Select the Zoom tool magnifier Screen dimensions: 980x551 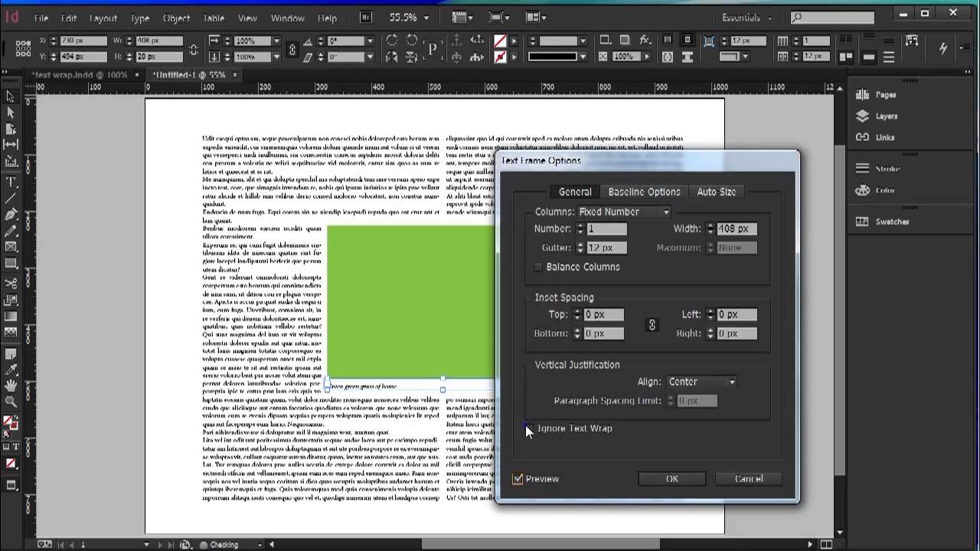click(11, 402)
